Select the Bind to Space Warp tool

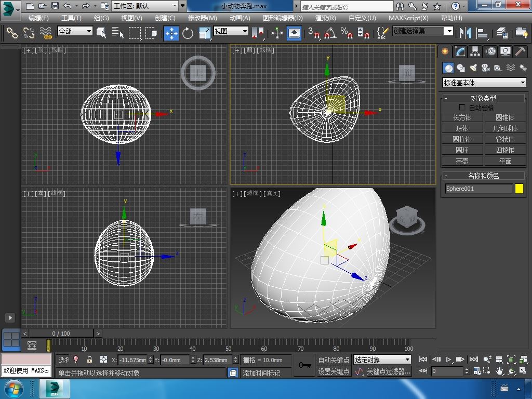[46, 33]
